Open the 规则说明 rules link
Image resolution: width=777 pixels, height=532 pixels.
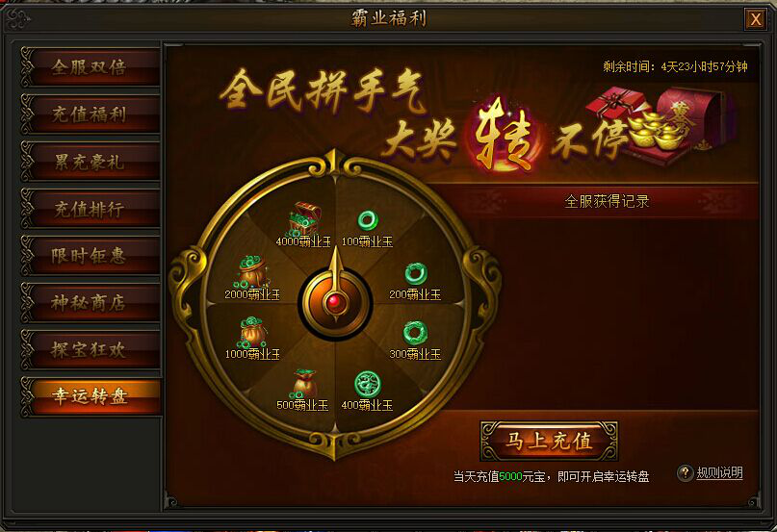(x=719, y=473)
